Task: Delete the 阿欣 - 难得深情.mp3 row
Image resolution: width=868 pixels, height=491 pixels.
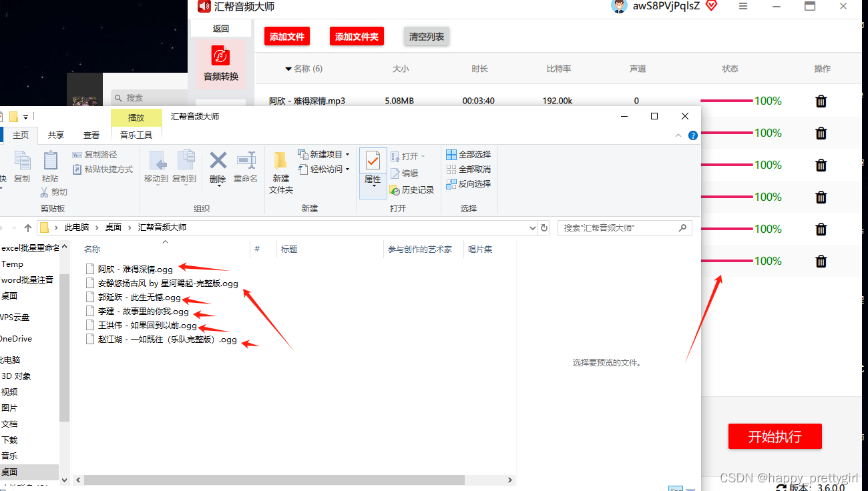Action: [x=821, y=101]
